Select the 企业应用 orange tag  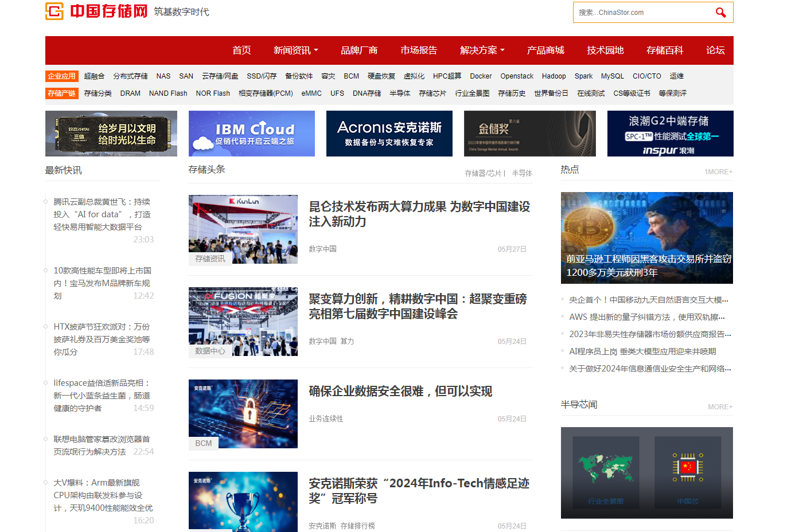[x=62, y=76]
